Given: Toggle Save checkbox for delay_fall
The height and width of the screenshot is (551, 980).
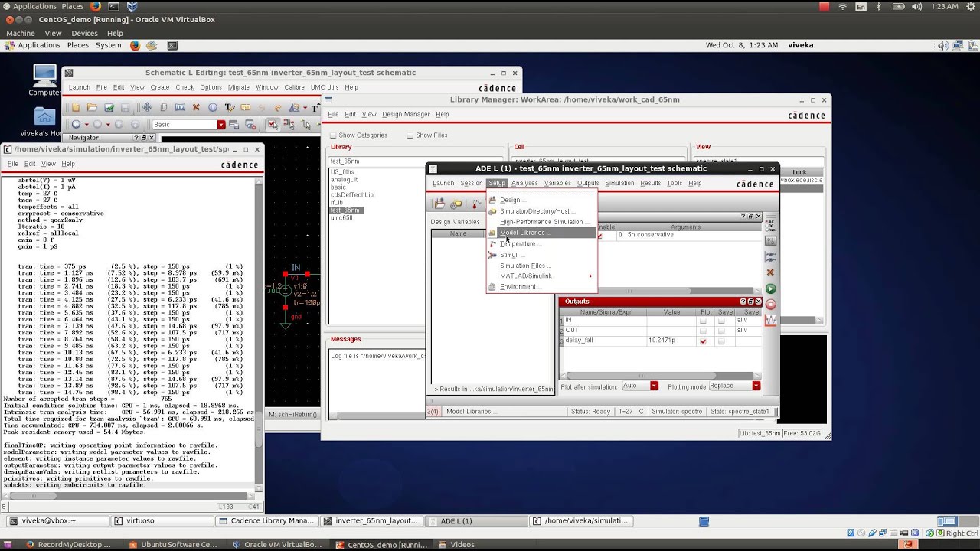Looking at the screenshot, I should tap(721, 341).
